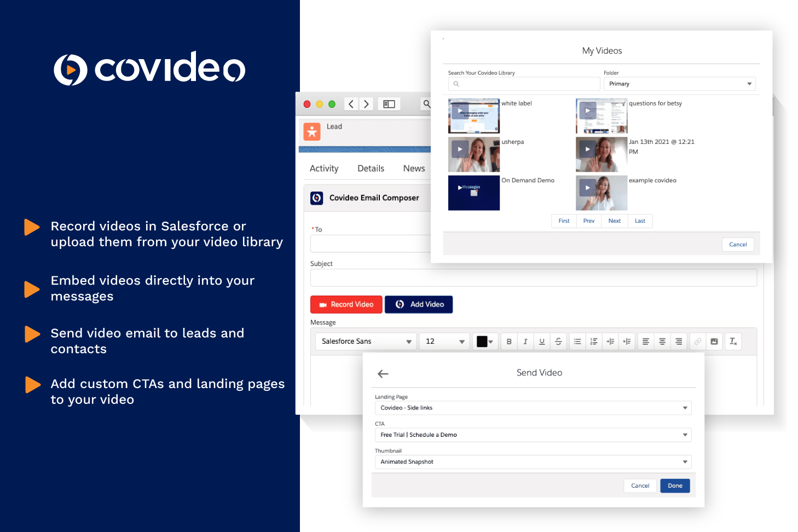Screen dimensions: 798x532
Task: Insert a numbered list in message
Action: pyautogui.click(x=594, y=342)
